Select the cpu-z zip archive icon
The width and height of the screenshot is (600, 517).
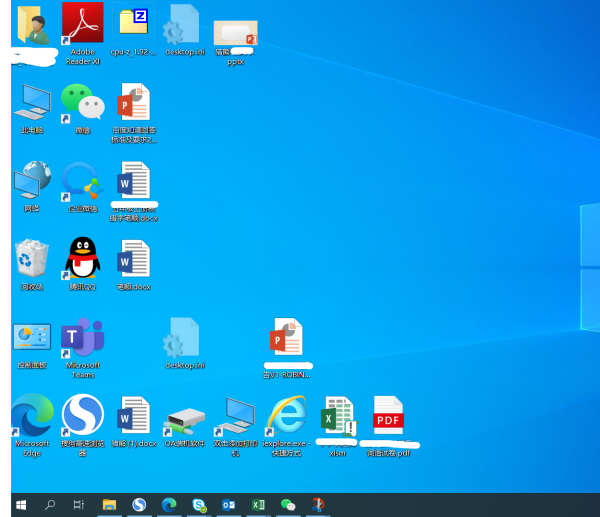(133, 22)
